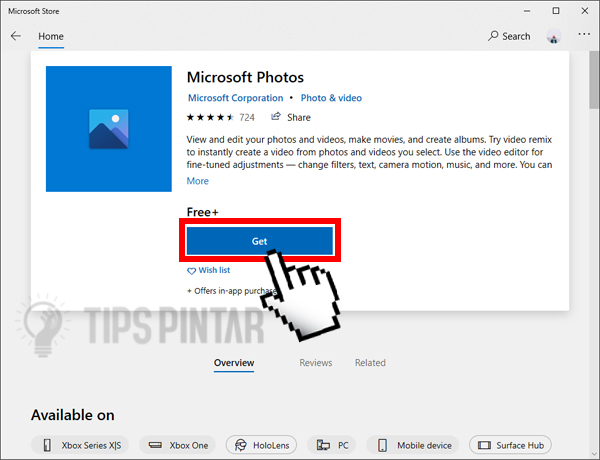Switch to the Overview tab
The image size is (600, 460).
point(234,363)
